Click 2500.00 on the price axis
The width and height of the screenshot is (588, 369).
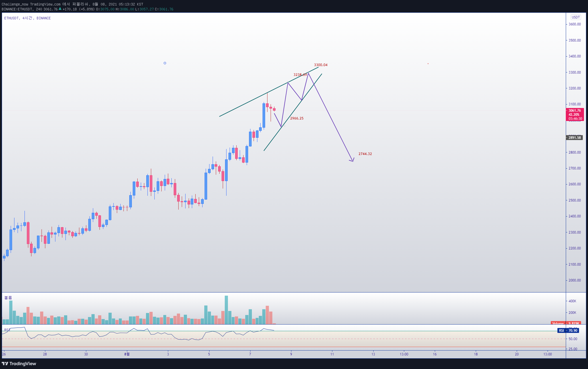(x=574, y=200)
